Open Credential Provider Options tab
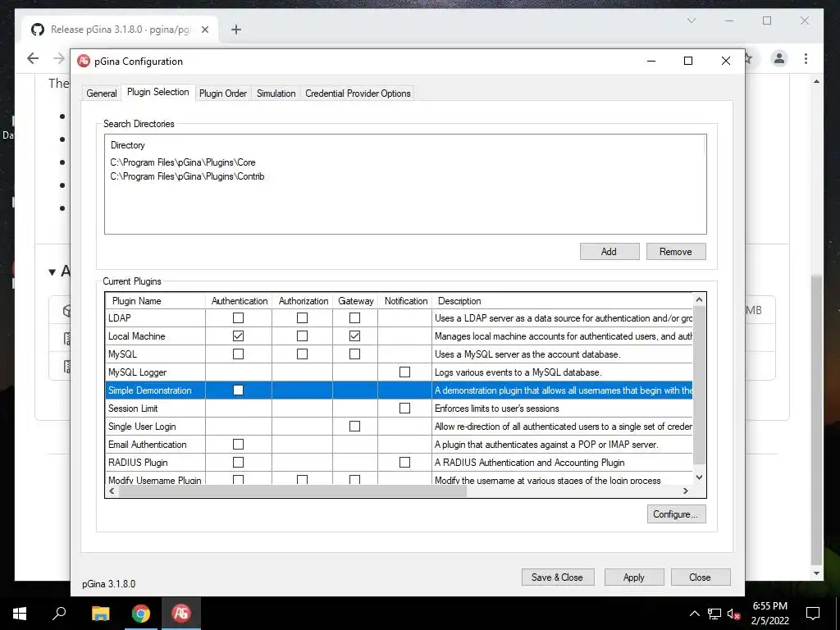Image resolution: width=840 pixels, height=630 pixels. 358,94
